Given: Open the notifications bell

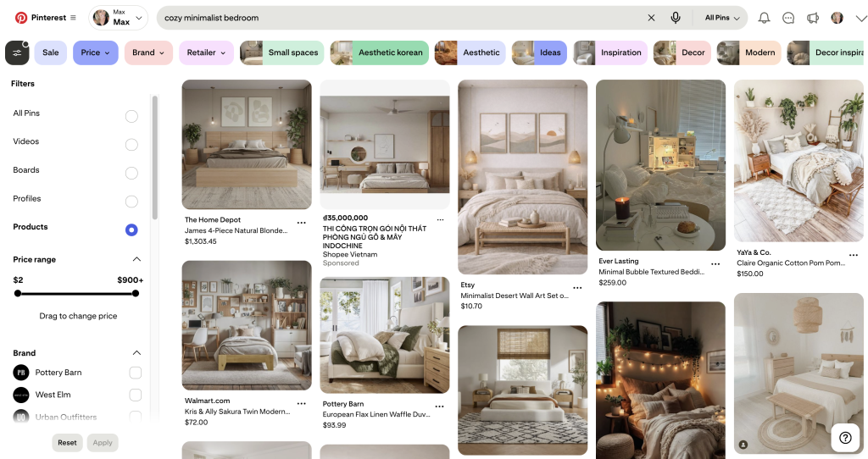Looking at the screenshot, I should coord(764,18).
